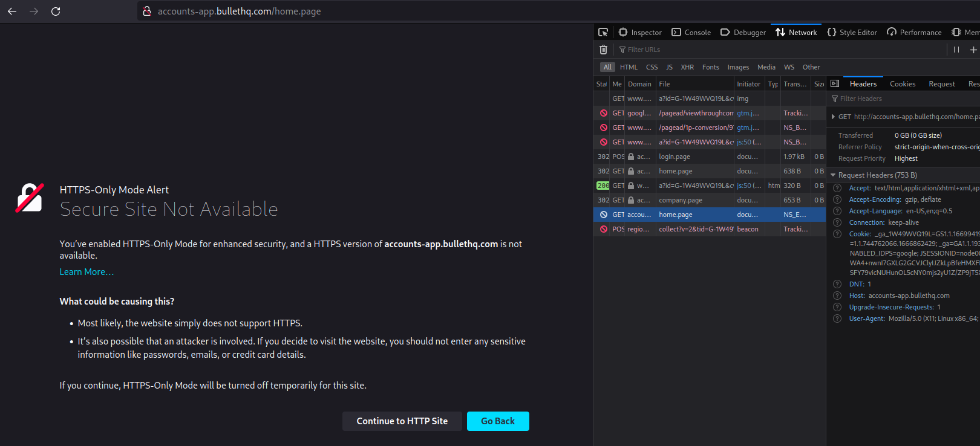Select the home.page 638 B request row
The width and height of the screenshot is (980, 446).
coord(710,171)
